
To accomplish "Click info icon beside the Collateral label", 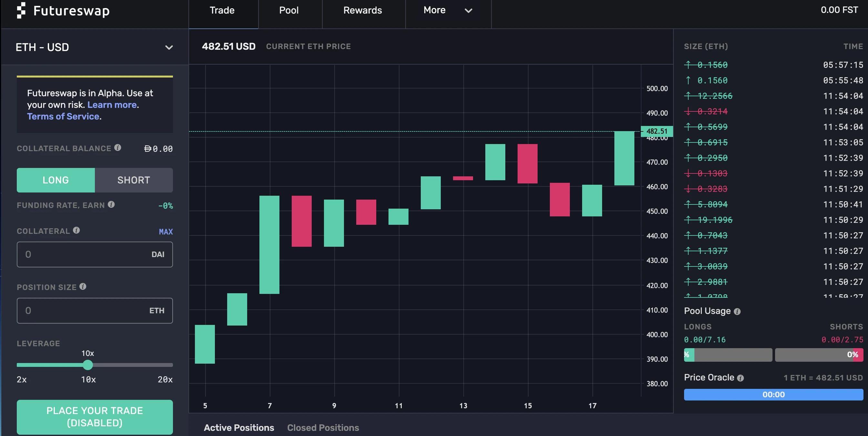I will (x=76, y=230).
